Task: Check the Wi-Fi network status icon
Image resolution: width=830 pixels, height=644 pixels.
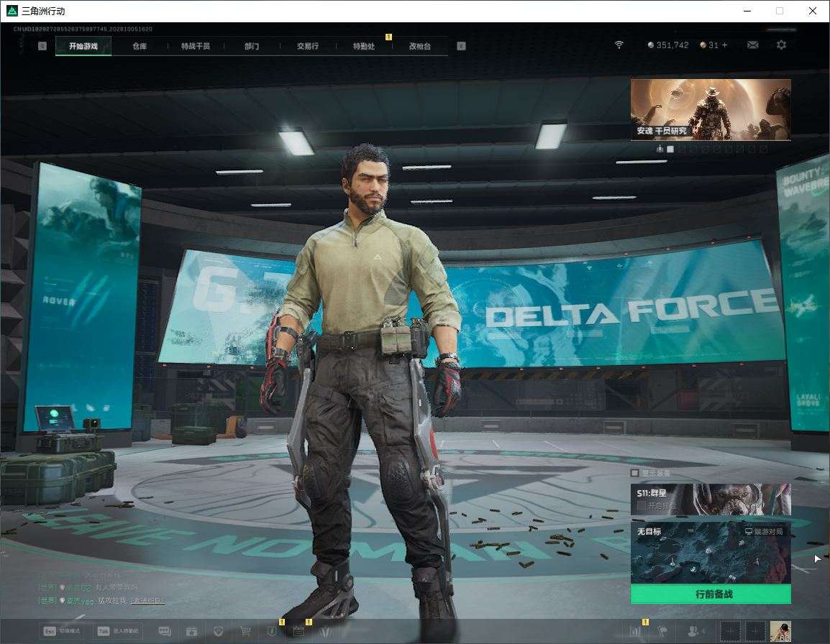Action: tap(619, 45)
